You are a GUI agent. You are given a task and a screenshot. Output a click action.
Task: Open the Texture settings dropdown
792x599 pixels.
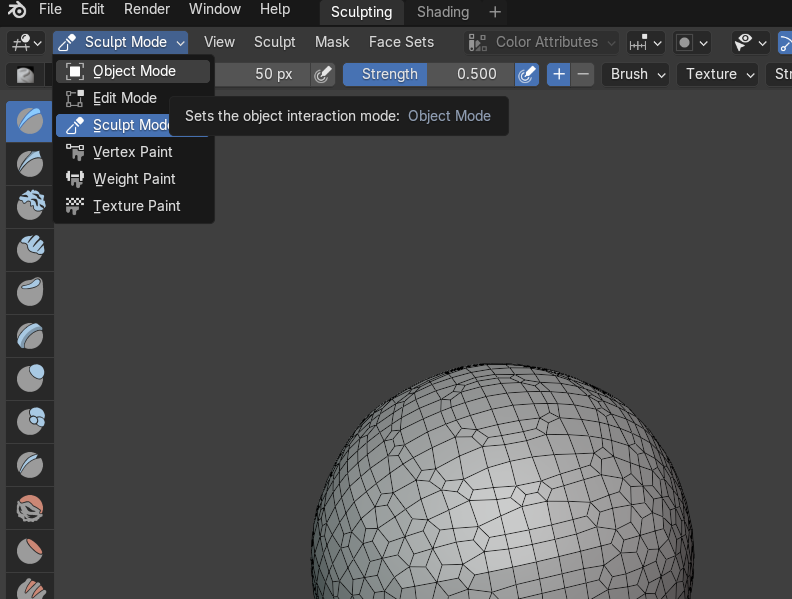click(717, 74)
